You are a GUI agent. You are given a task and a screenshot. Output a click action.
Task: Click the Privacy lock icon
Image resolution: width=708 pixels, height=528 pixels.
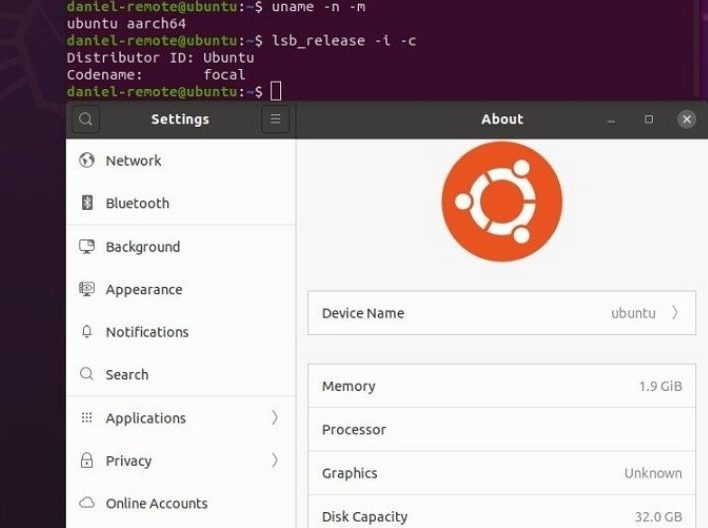coord(87,460)
